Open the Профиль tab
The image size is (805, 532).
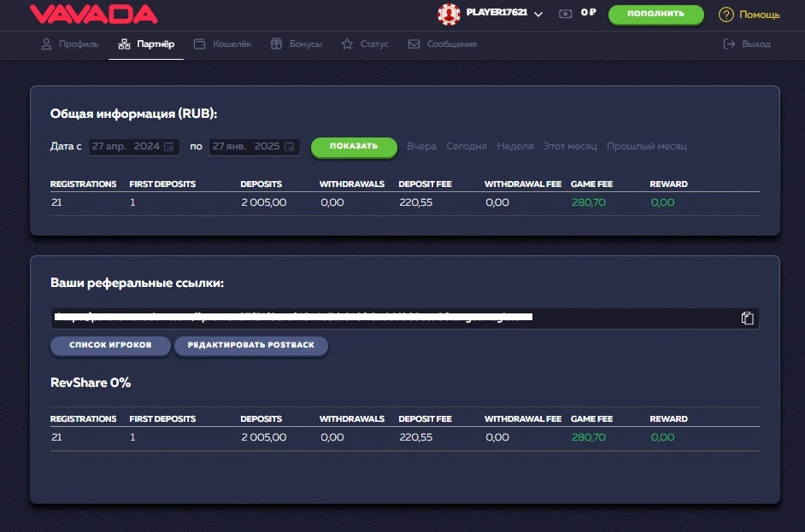[x=70, y=44]
